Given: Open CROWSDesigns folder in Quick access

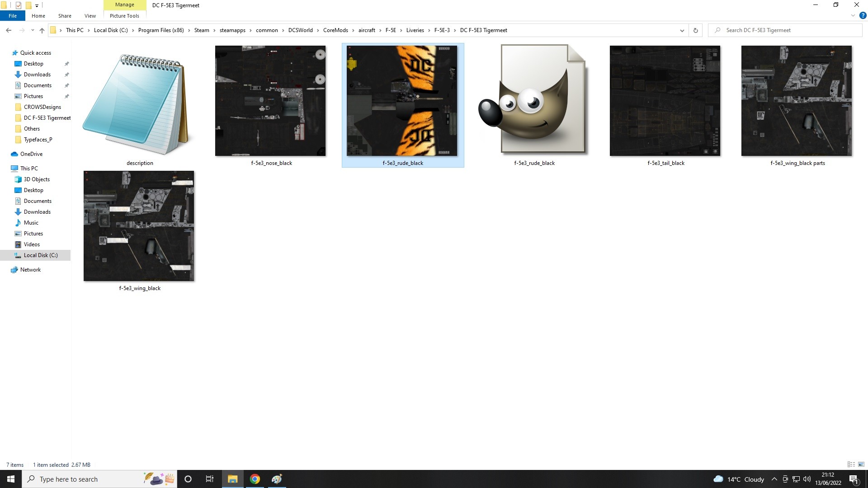Looking at the screenshot, I should click(42, 107).
